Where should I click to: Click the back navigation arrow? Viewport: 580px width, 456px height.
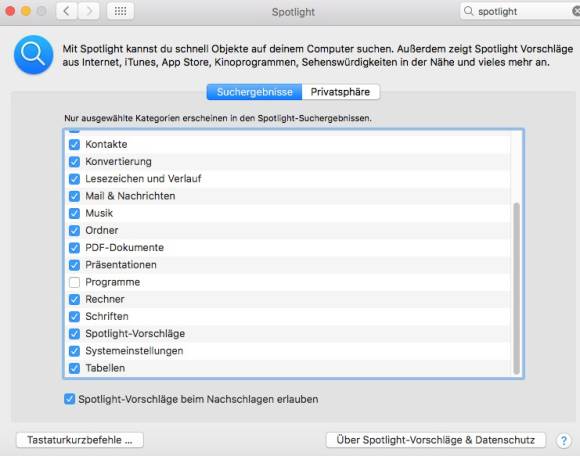[67, 11]
